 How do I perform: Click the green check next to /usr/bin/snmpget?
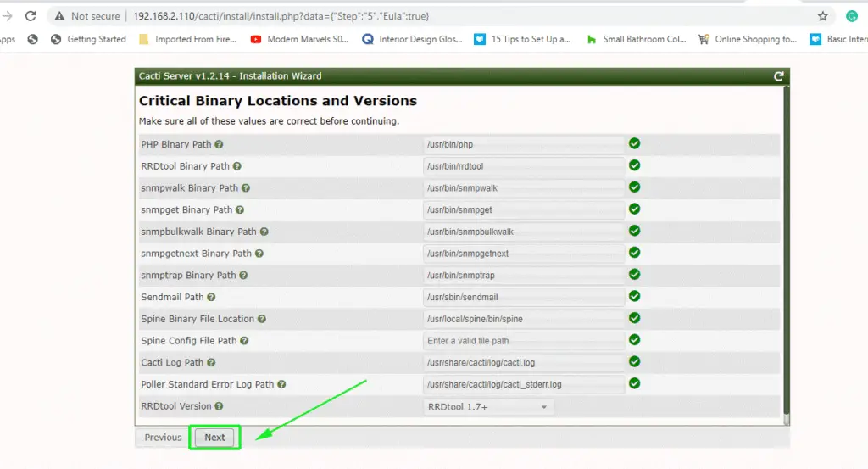(x=634, y=209)
